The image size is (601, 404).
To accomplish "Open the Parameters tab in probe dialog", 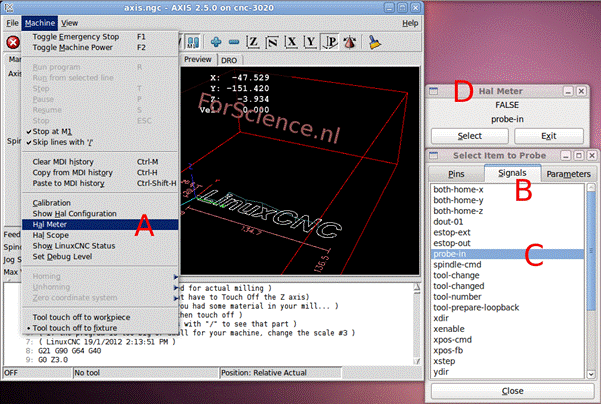I will tap(568, 174).
